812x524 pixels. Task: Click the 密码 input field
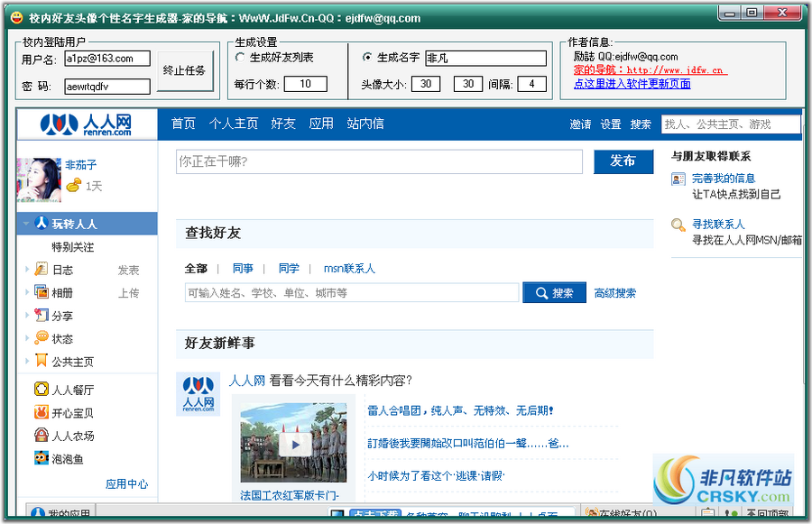[x=107, y=87]
